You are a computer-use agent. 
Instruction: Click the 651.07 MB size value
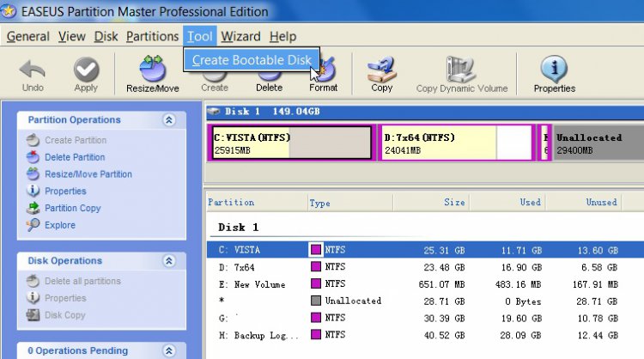441,284
